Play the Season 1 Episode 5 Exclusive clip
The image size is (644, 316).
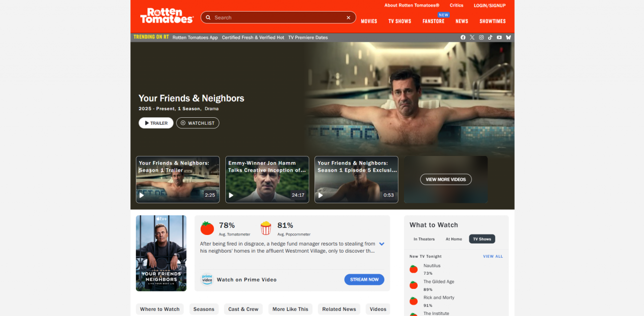356,180
